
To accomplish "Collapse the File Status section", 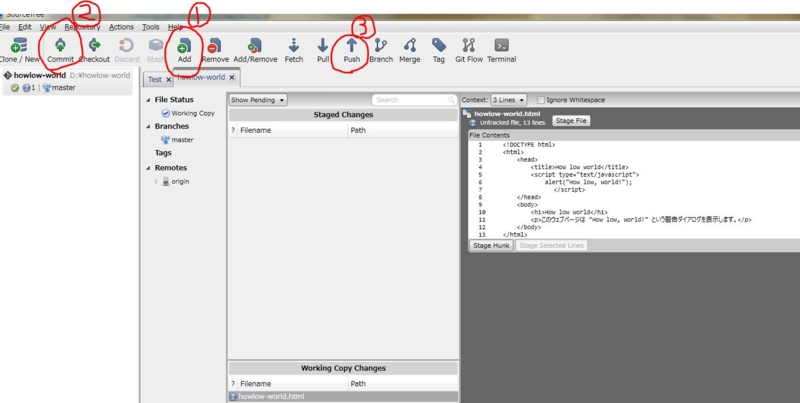I will coord(148,100).
